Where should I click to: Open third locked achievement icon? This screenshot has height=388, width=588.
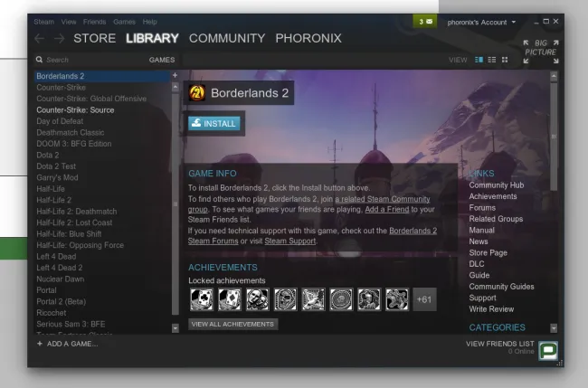point(257,299)
